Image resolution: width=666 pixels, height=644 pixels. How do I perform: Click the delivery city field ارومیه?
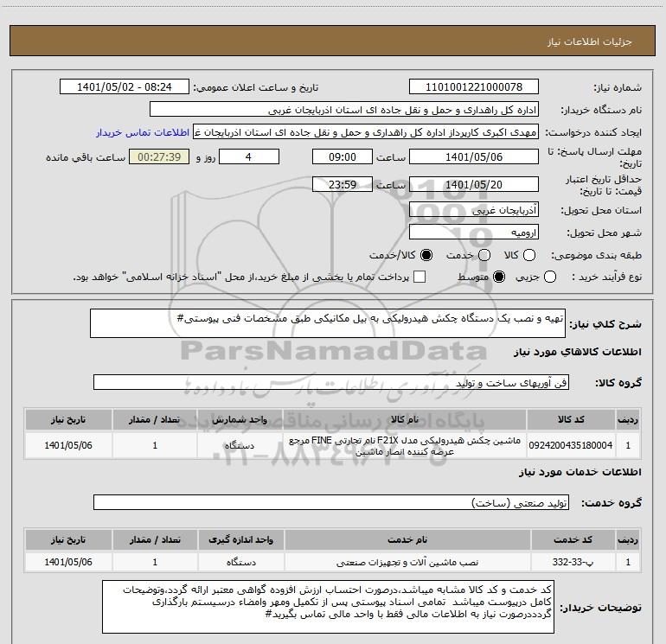[474, 233]
